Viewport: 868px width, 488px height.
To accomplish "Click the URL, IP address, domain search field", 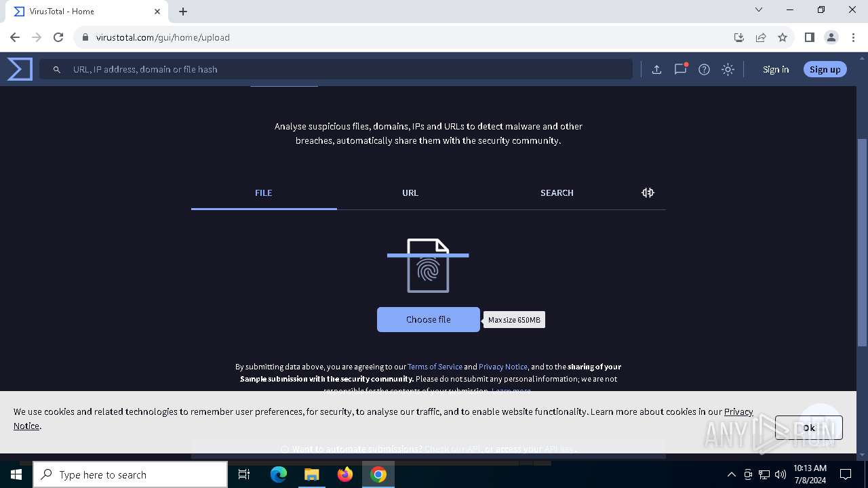I will point(336,69).
